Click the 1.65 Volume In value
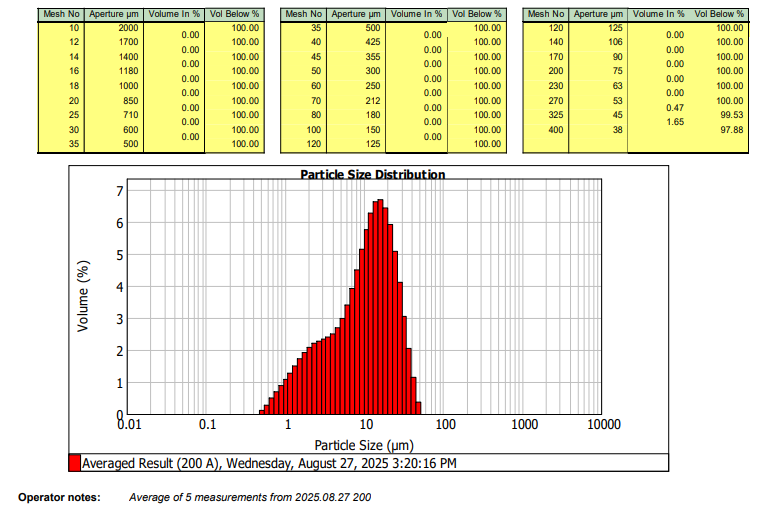 [675, 122]
